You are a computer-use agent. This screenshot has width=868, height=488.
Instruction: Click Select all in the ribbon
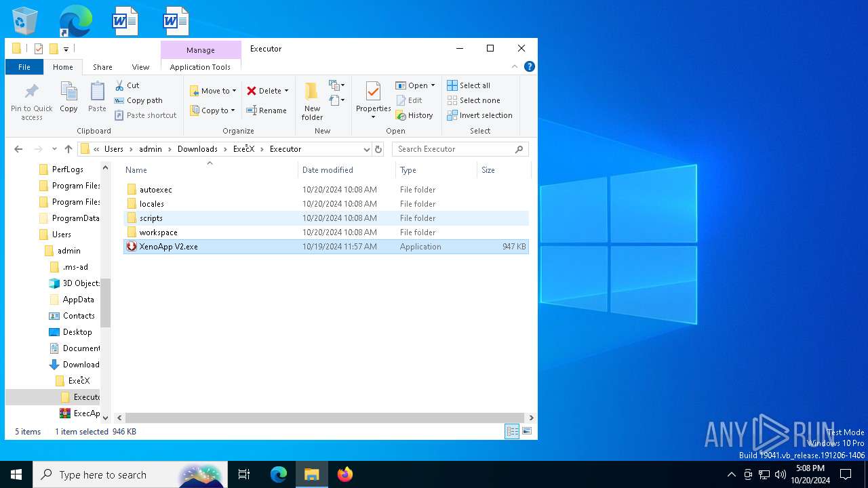pos(469,85)
